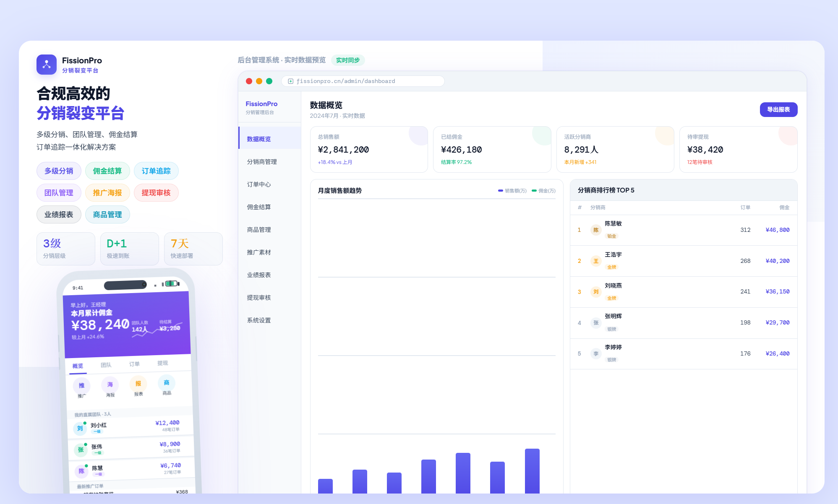Open 推广素材 in the sidebar

[270, 252]
